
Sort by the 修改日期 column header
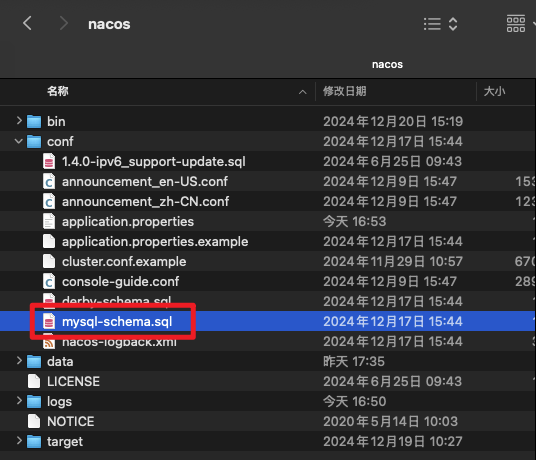click(345, 91)
